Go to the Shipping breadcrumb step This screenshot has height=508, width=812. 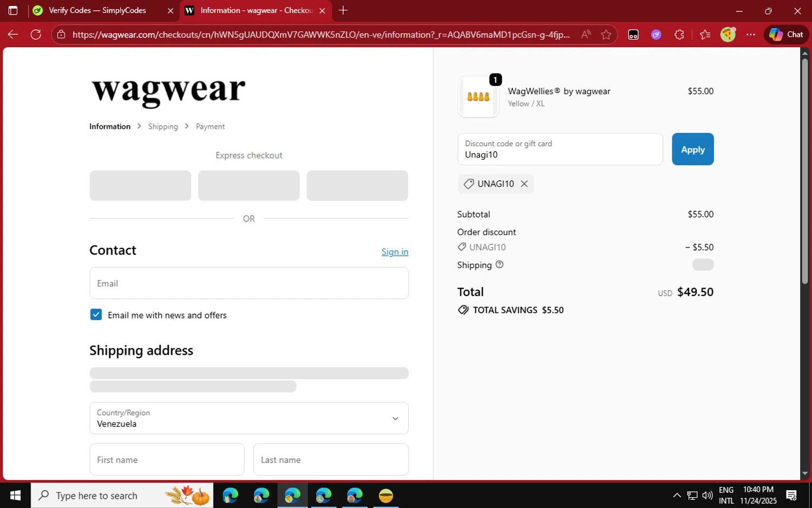[x=163, y=126]
